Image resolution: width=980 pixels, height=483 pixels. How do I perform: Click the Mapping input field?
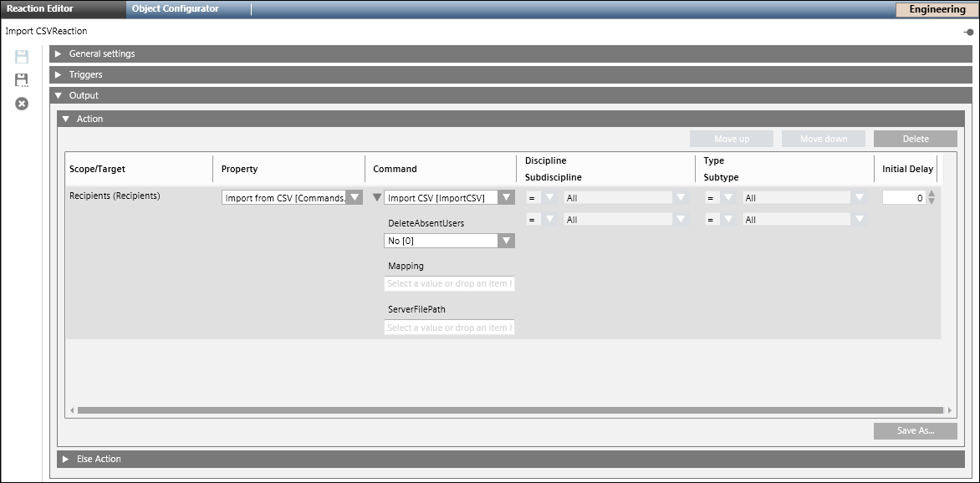coord(449,284)
